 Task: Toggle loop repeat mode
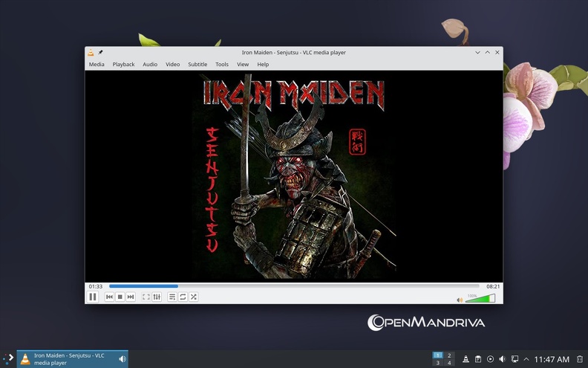point(183,297)
